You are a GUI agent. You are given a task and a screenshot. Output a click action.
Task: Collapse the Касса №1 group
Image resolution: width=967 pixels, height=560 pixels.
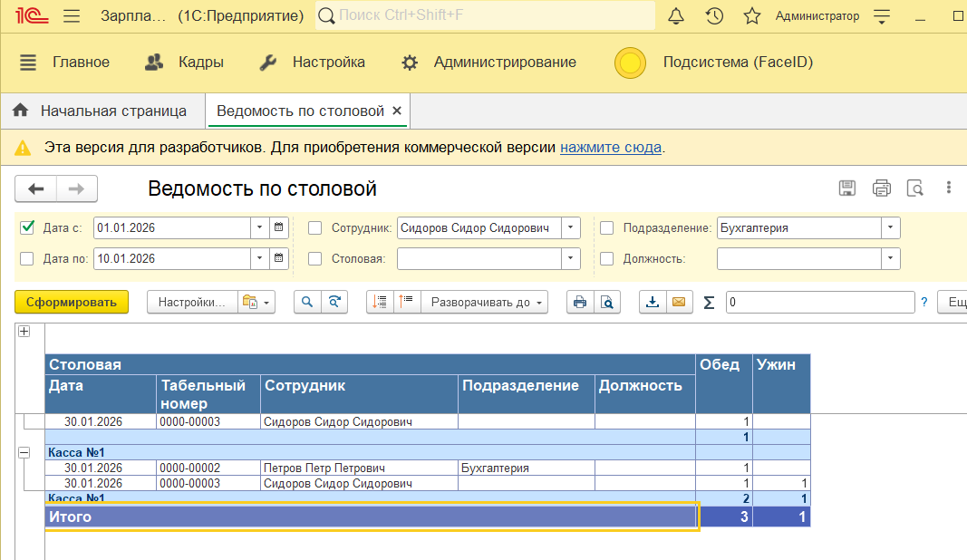point(24,451)
